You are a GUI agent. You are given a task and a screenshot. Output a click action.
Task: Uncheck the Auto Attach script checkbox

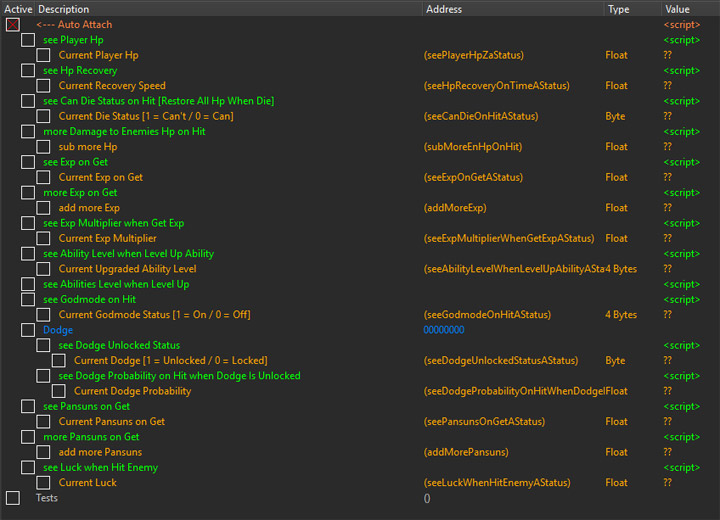(x=13, y=24)
